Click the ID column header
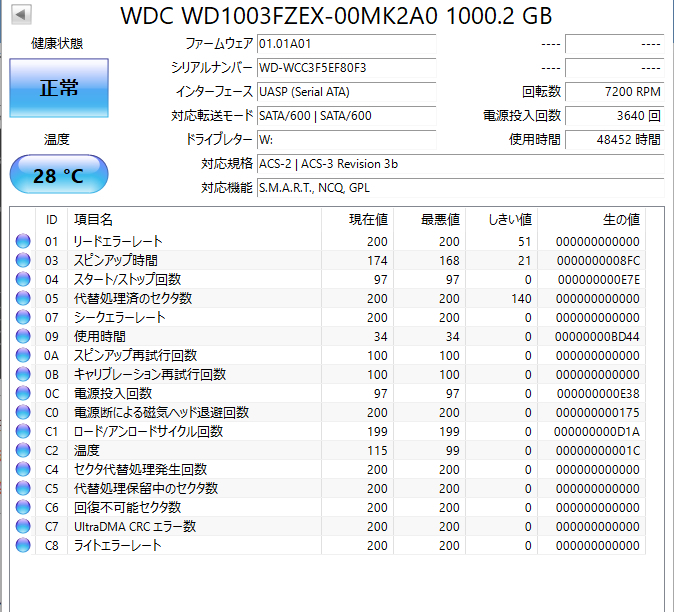This screenshot has height=612, width=674. pyautogui.click(x=52, y=220)
